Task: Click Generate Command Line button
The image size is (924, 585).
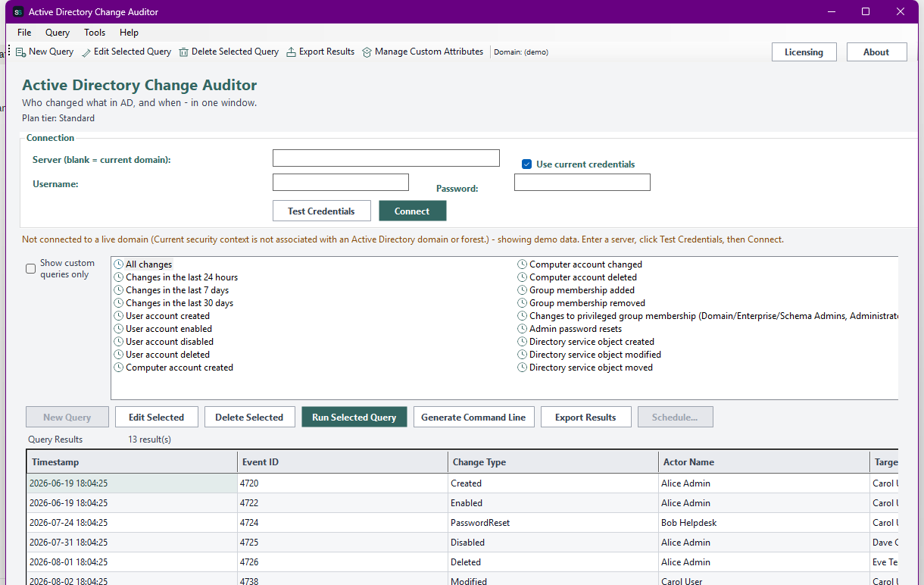Action: (x=473, y=417)
